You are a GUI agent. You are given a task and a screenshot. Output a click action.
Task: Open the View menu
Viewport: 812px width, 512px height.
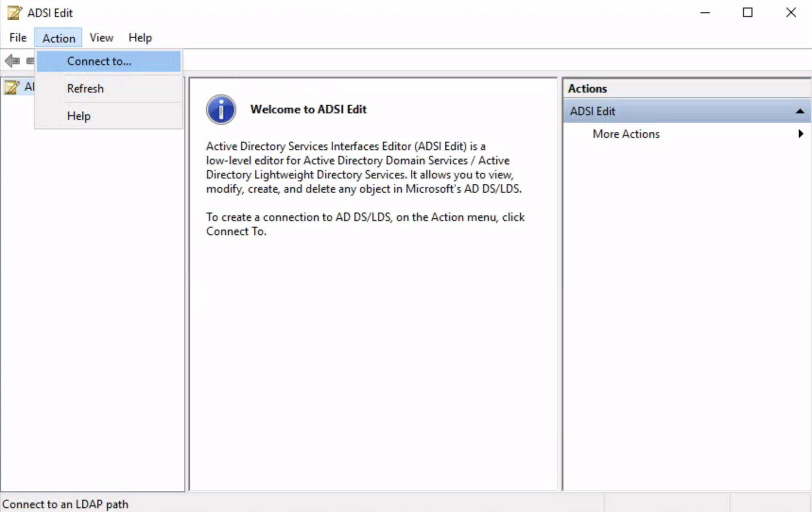click(x=101, y=38)
